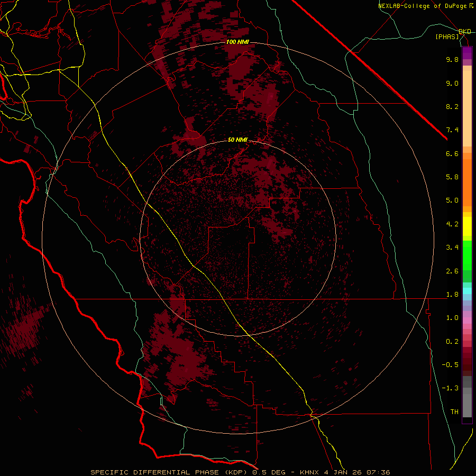
Task: Click the 2.6 value on color scale
Action: [x=452, y=271]
